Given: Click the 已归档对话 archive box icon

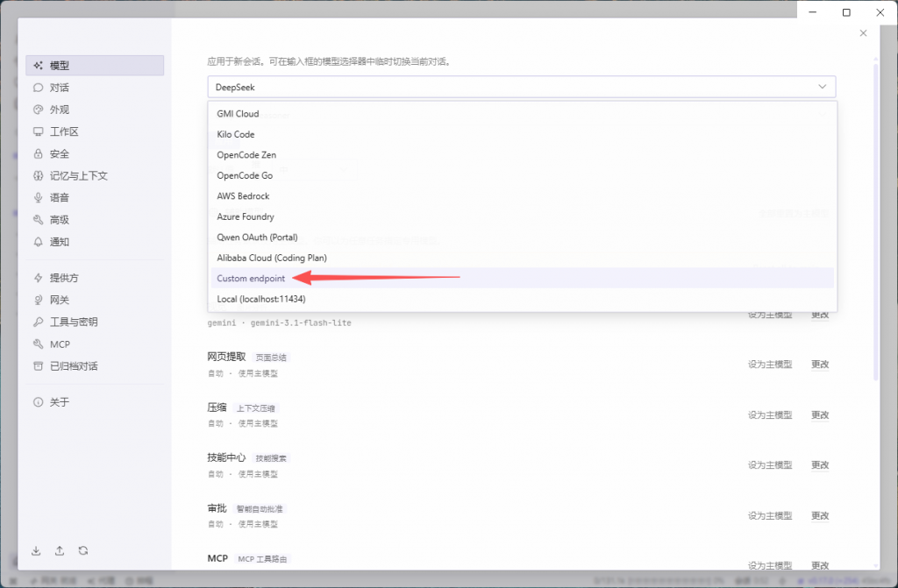Looking at the screenshot, I should (38, 365).
